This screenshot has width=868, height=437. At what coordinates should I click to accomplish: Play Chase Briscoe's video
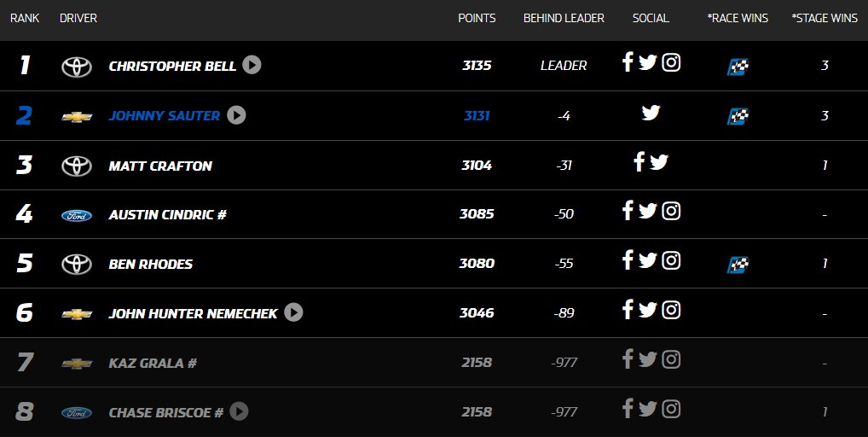(239, 411)
